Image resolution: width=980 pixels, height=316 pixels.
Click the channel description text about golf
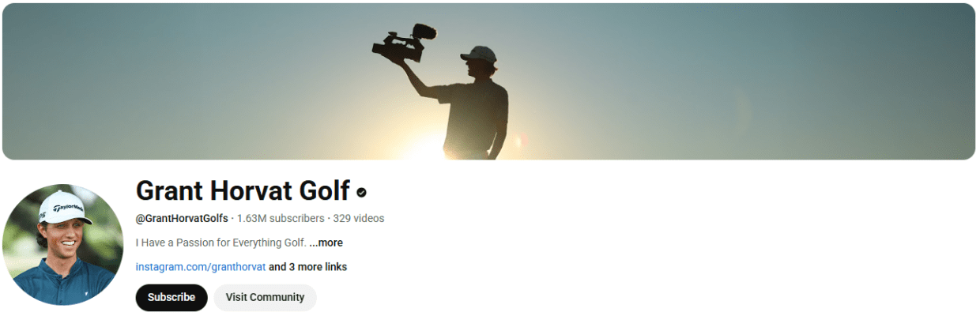(x=220, y=243)
